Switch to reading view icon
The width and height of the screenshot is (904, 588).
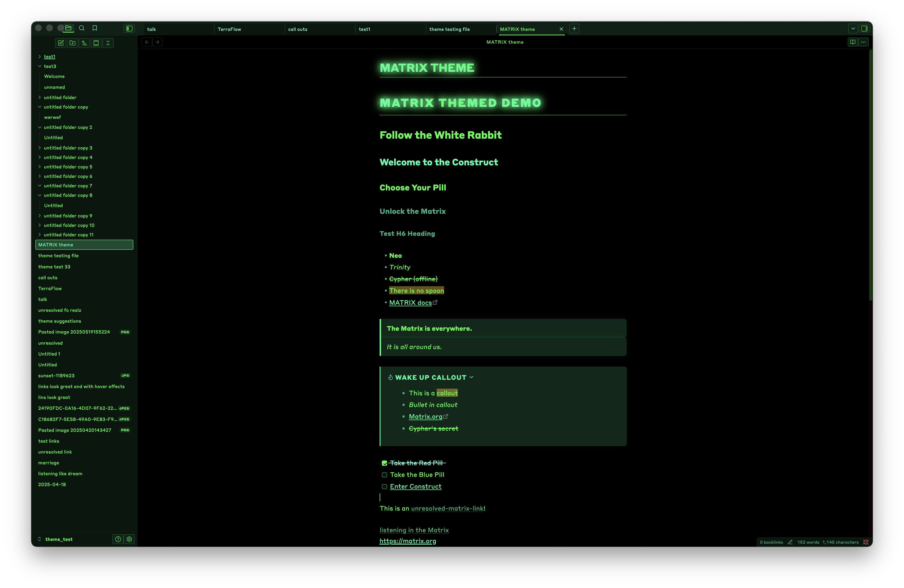[853, 42]
